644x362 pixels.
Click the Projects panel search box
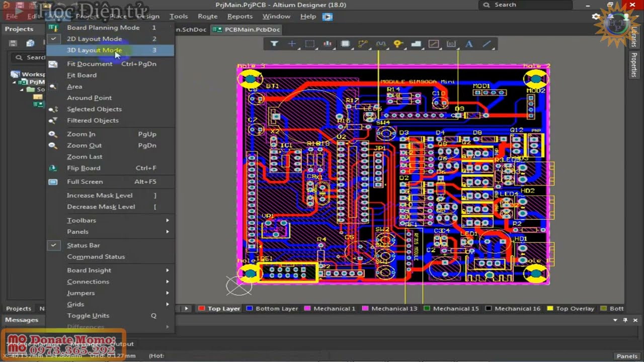click(x=28, y=57)
